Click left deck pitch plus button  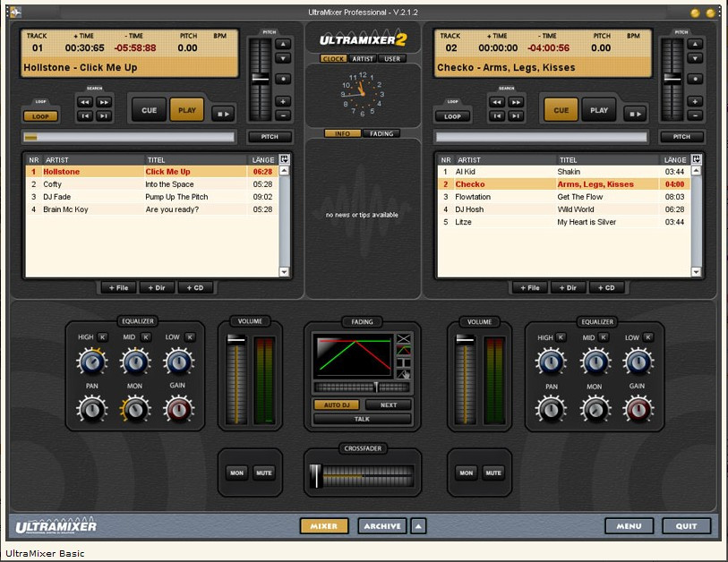coord(283,101)
